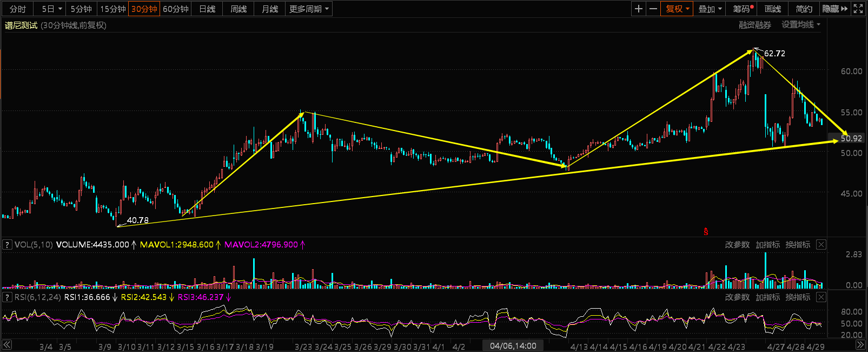Switch to 周线 weekly chart
The height and width of the screenshot is (352, 868).
[x=238, y=9]
